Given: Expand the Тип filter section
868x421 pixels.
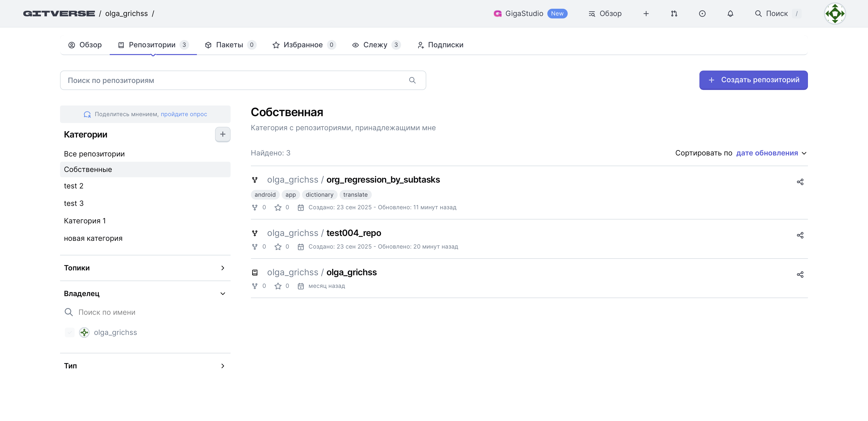Looking at the screenshot, I should pyautogui.click(x=222, y=366).
